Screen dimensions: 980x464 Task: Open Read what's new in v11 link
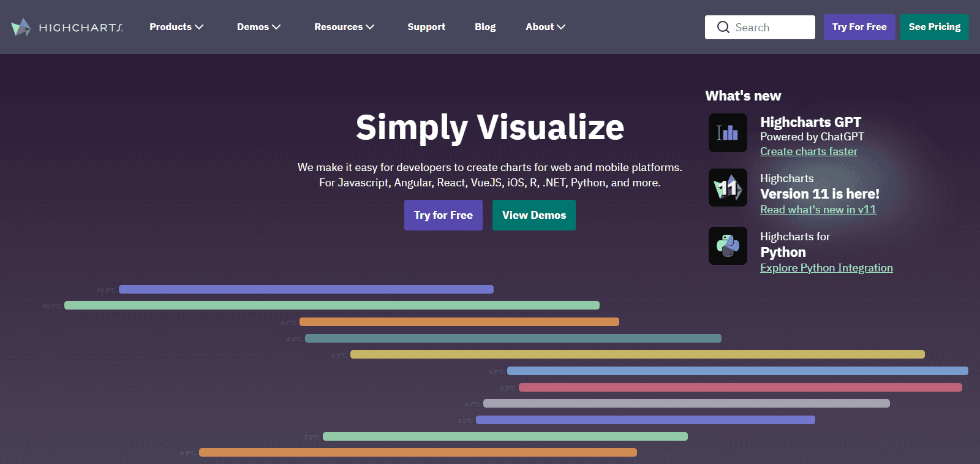[818, 210]
